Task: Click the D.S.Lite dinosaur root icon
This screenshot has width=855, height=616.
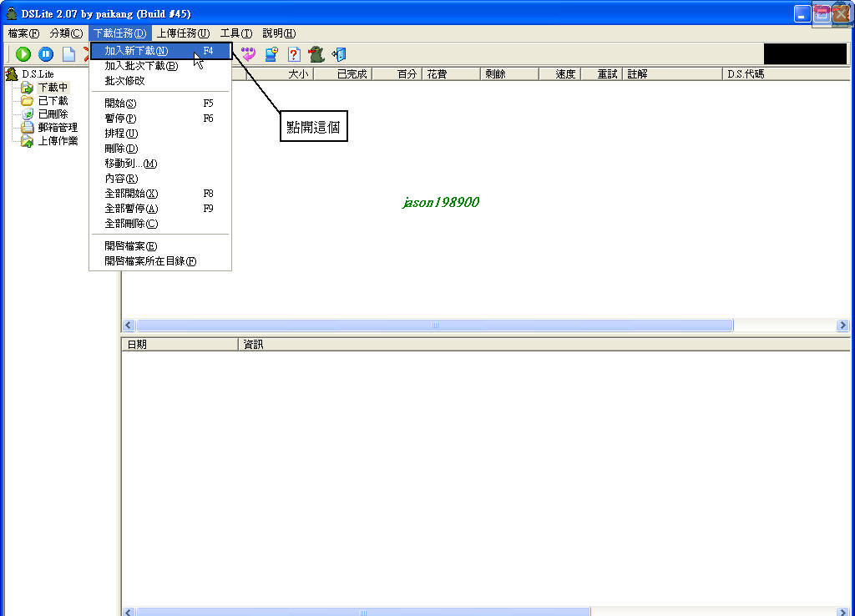Action: coord(12,74)
